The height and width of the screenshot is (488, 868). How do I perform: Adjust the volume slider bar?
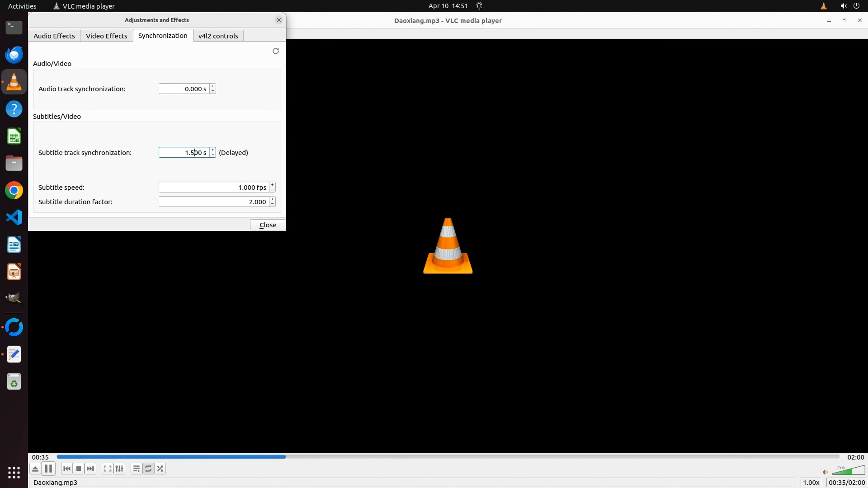(x=849, y=471)
